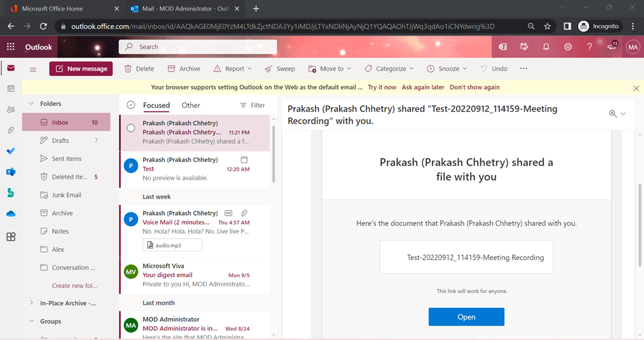The width and height of the screenshot is (644, 340).
Task: Click the Outlook Search box
Action: click(198, 47)
